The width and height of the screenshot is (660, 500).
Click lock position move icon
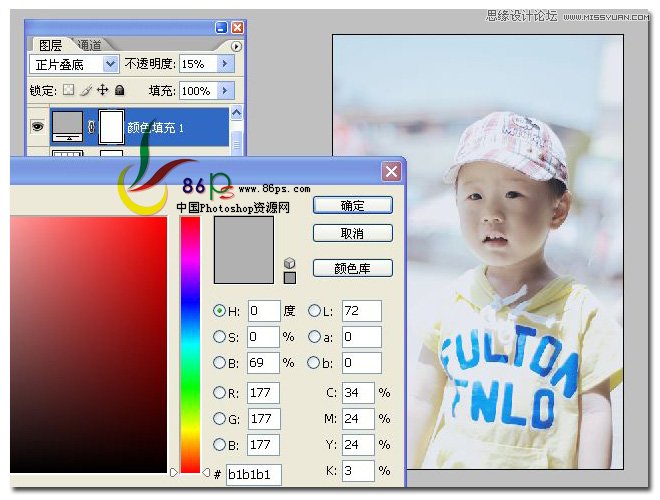click(x=103, y=90)
